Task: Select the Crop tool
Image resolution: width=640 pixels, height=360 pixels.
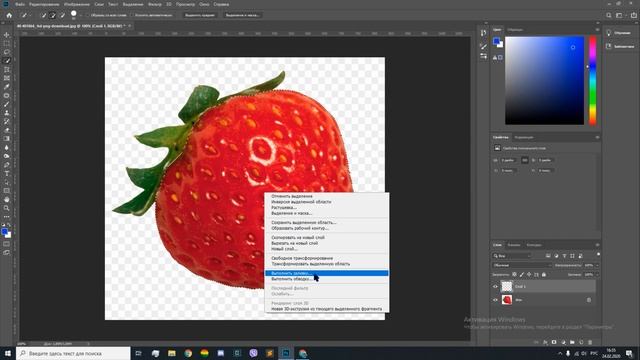Action: [7, 69]
